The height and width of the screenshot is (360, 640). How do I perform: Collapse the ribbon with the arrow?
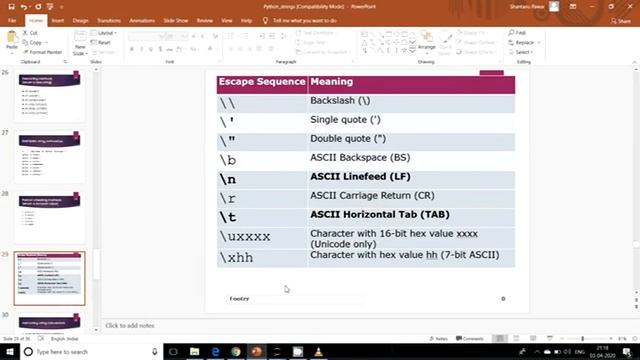tap(634, 62)
